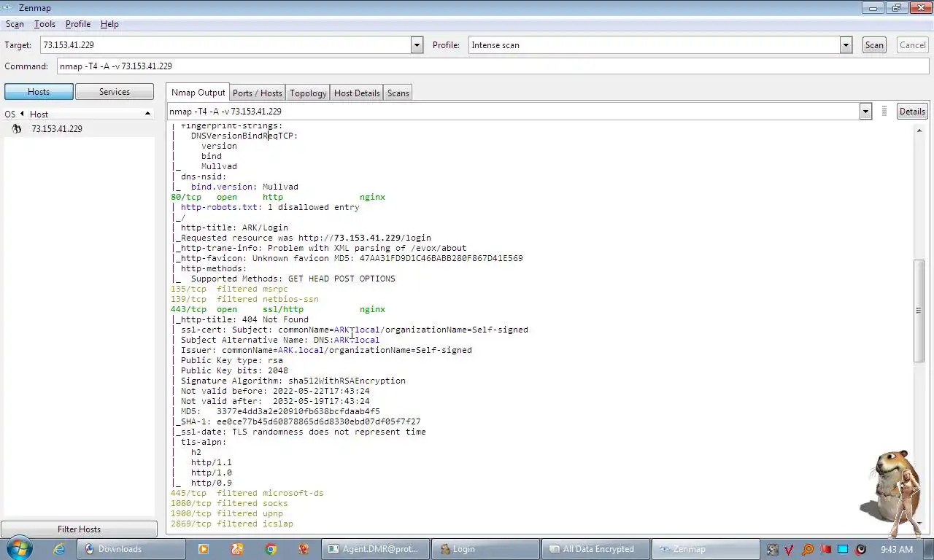Click the 445/tcp filtered microsoft-ds line
This screenshot has width=934, height=560.
pyautogui.click(x=247, y=493)
